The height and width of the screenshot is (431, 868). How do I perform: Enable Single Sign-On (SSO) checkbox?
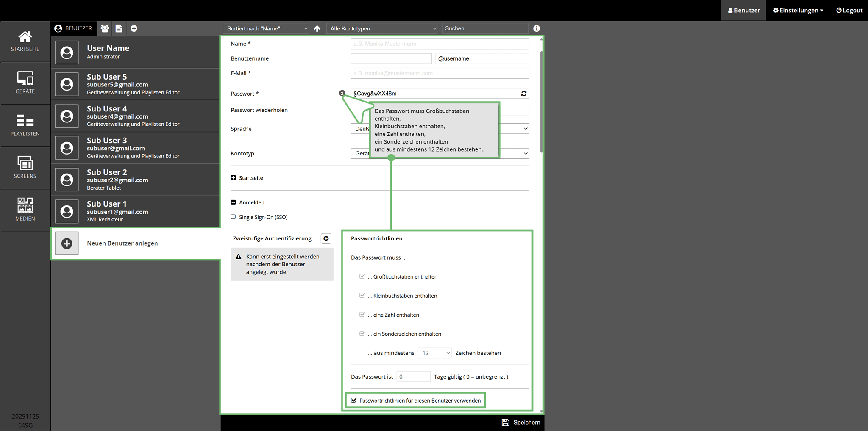click(x=233, y=217)
